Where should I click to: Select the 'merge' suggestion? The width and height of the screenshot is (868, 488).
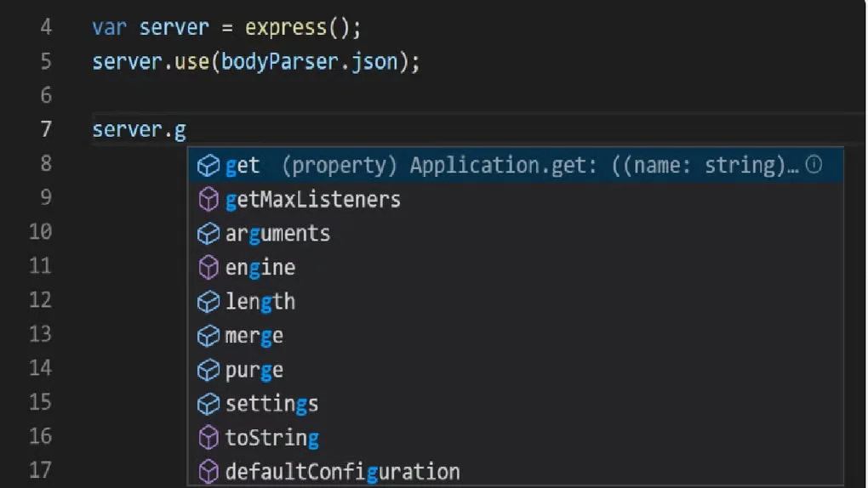[516, 336]
